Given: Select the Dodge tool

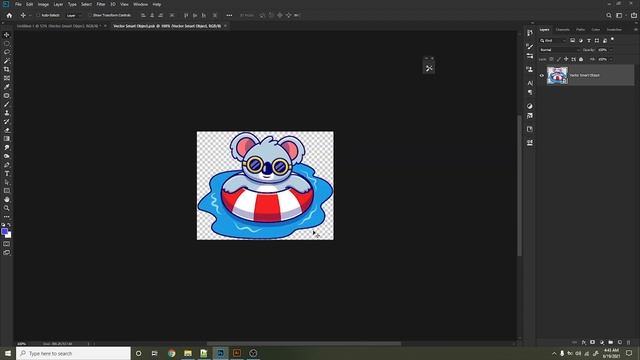Looking at the screenshot, I should point(7,156).
